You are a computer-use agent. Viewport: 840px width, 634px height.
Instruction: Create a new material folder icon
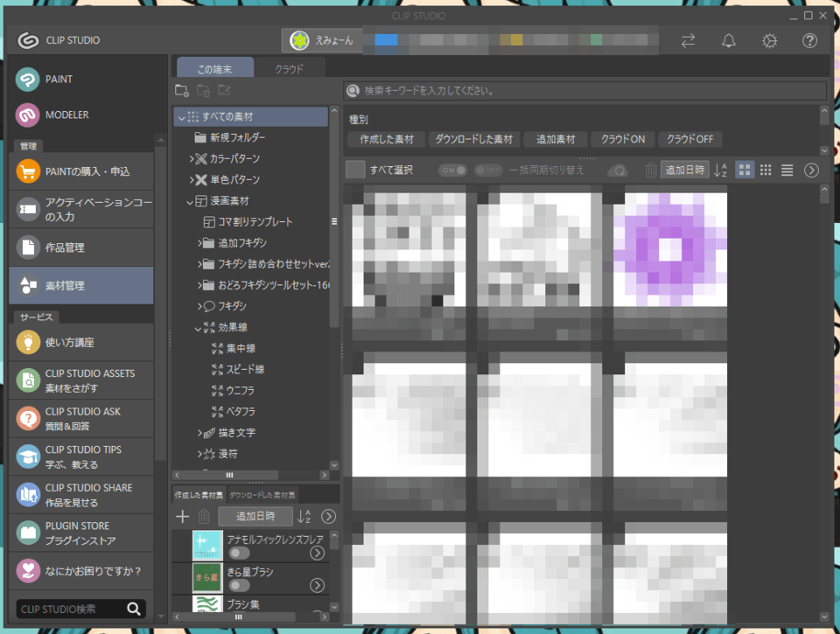click(x=182, y=90)
